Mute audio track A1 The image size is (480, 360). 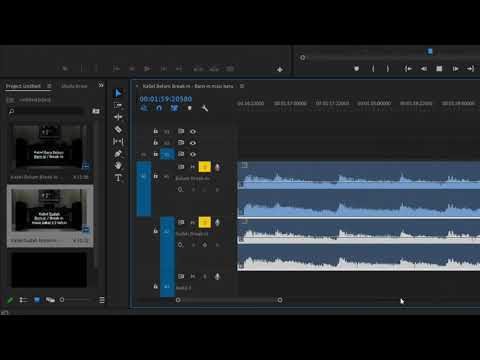pyautogui.click(x=193, y=167)
